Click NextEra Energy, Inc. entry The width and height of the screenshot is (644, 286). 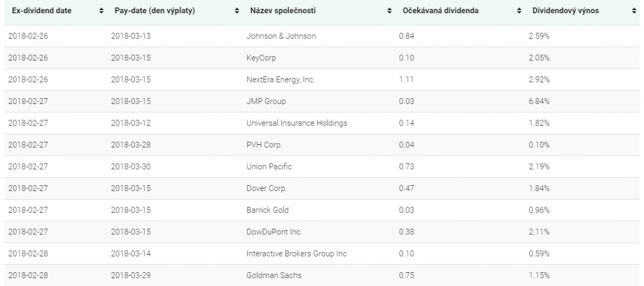280,79
